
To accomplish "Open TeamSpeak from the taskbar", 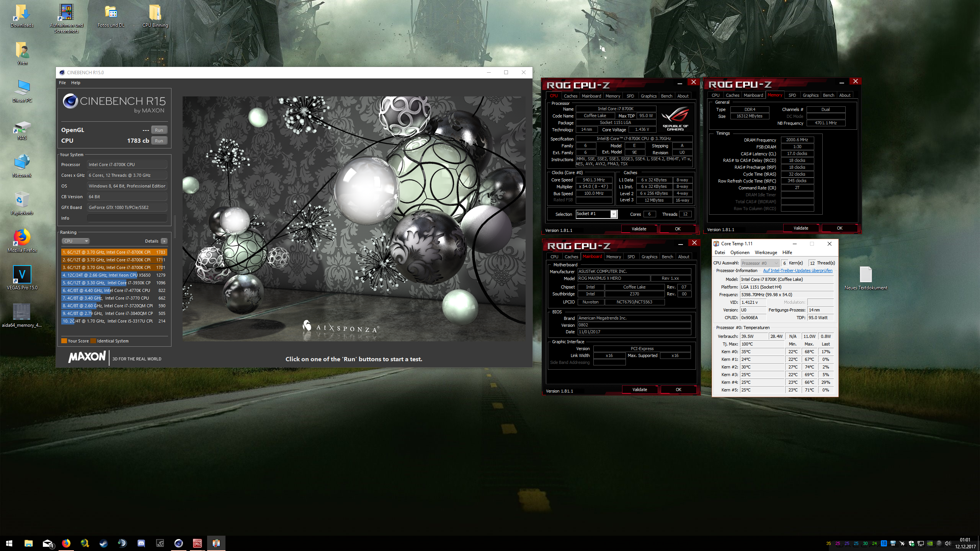I will click(x=122, y=543).
